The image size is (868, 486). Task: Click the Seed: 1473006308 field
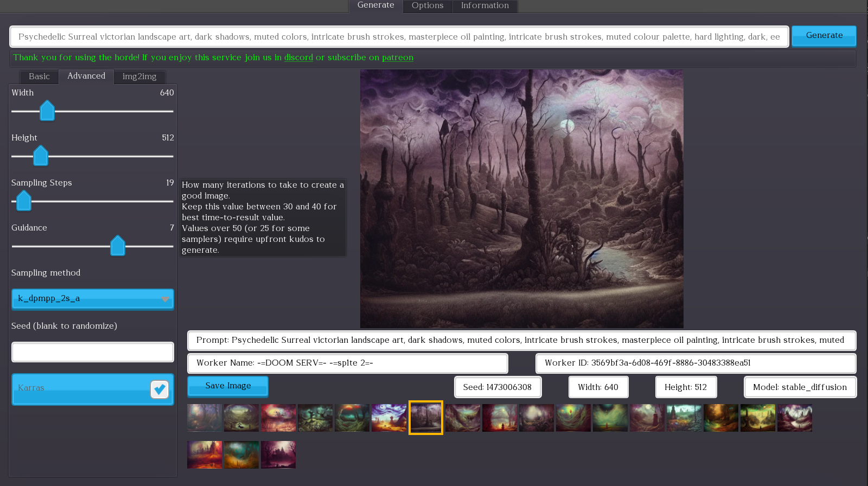497,387
